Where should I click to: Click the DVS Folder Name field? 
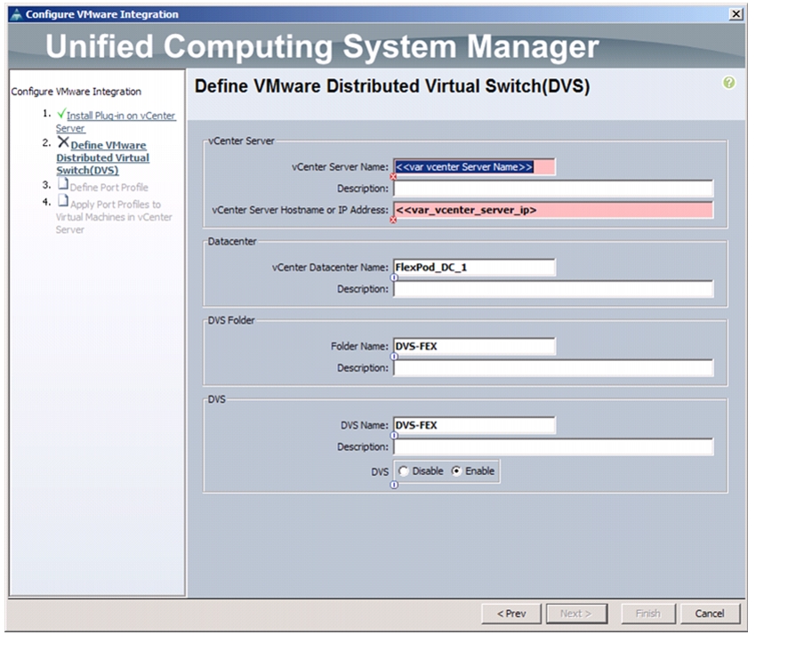coord(474,346)
